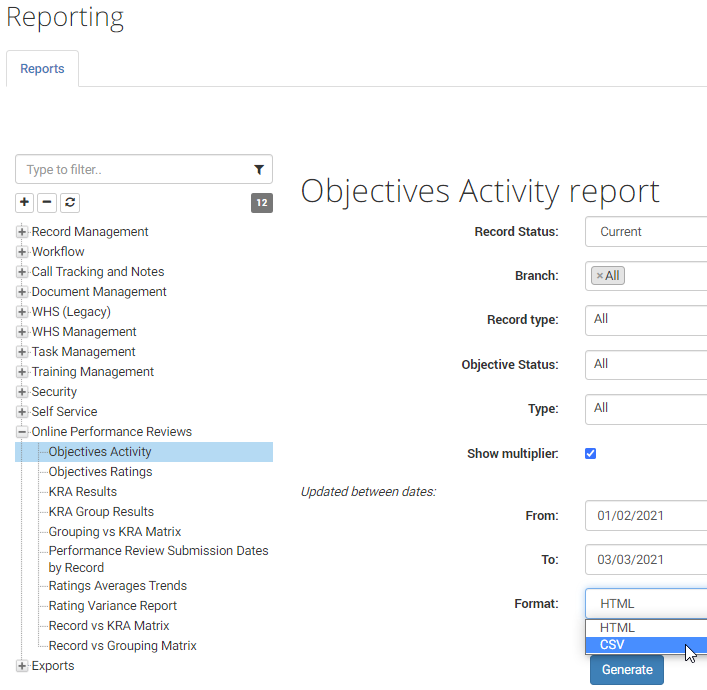Select Ratings Averages Trends report
This screenshot has width=707, height=690.
(118, 586)
